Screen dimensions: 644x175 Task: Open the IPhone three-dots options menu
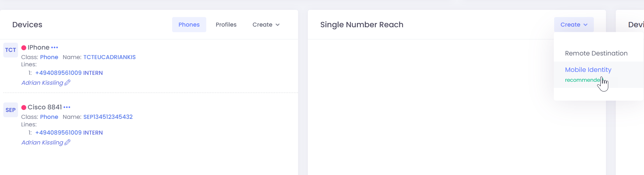pyautogui.click(x=54, y=48)
